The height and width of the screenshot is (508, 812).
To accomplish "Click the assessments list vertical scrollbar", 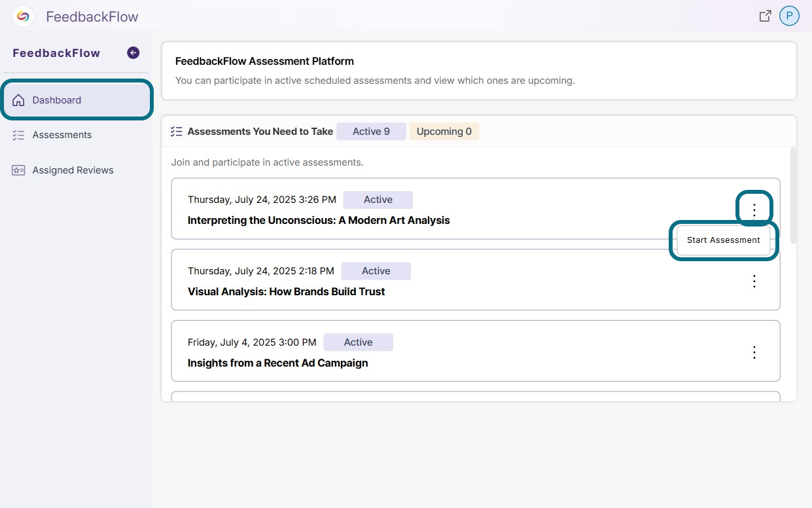I will pos(793,195).
